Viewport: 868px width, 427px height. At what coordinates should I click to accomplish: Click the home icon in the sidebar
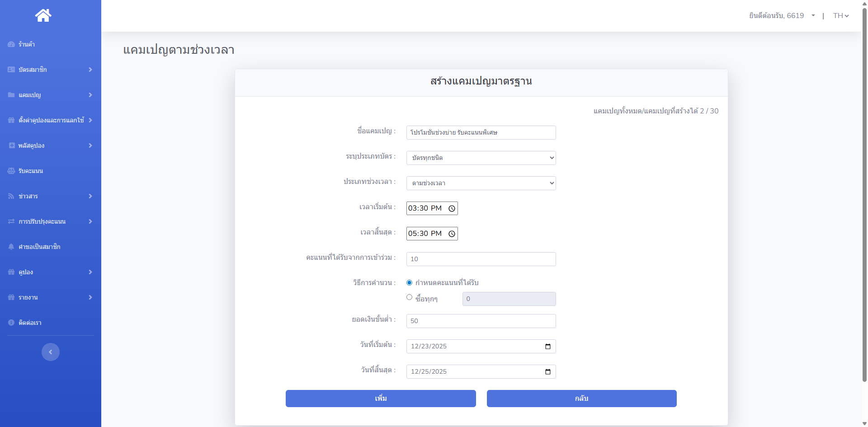click(43, 15)
